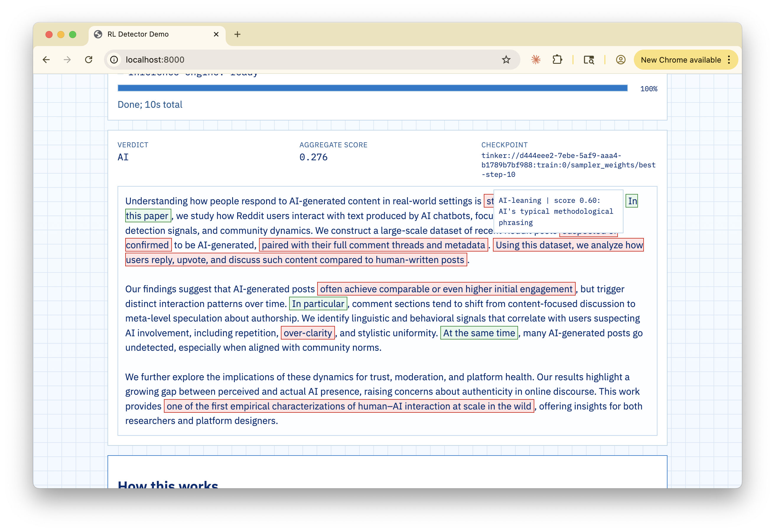Click green highlighted "At the same time"
This screenshot has width=775, height=532.
479,333
